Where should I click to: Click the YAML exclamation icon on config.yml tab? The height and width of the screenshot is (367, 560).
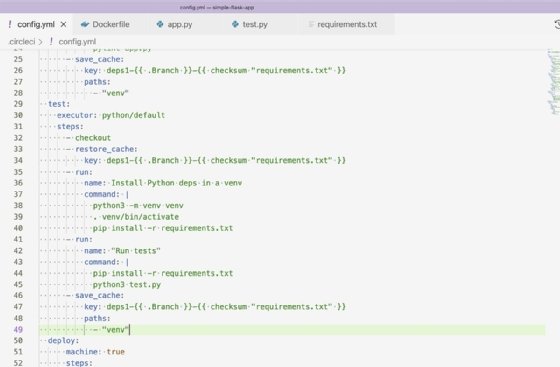[x=10, y=24]
